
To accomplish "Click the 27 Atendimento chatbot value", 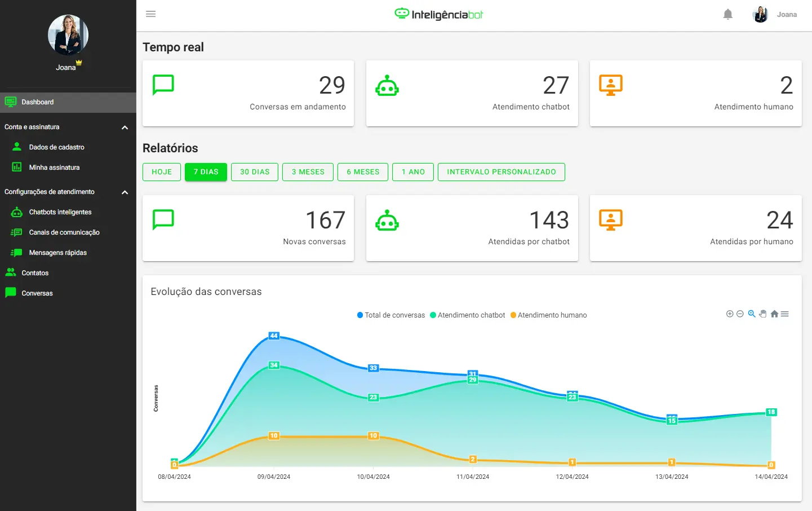I will 556,85.
